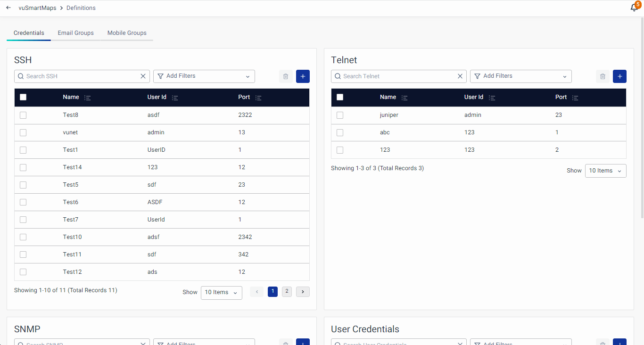Toggle the SSH select-all header checkbox
This screenshot has width=644, height=345.
click(23, 97)
